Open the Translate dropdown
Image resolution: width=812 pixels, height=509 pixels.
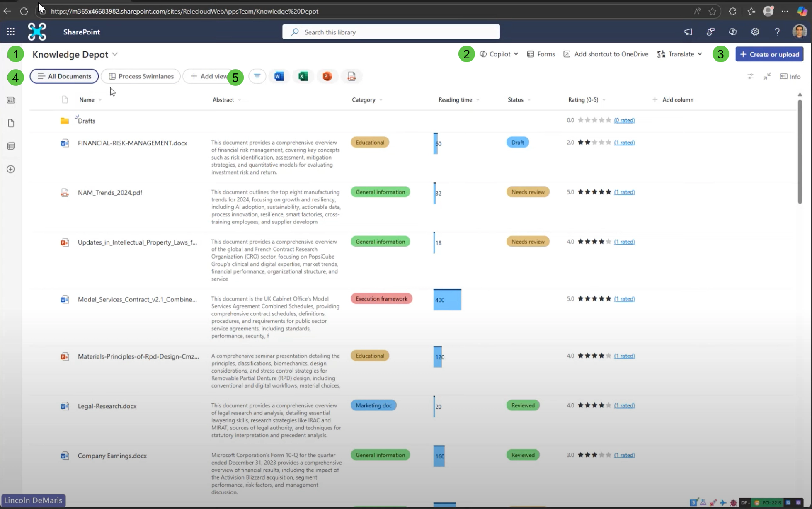679,54
